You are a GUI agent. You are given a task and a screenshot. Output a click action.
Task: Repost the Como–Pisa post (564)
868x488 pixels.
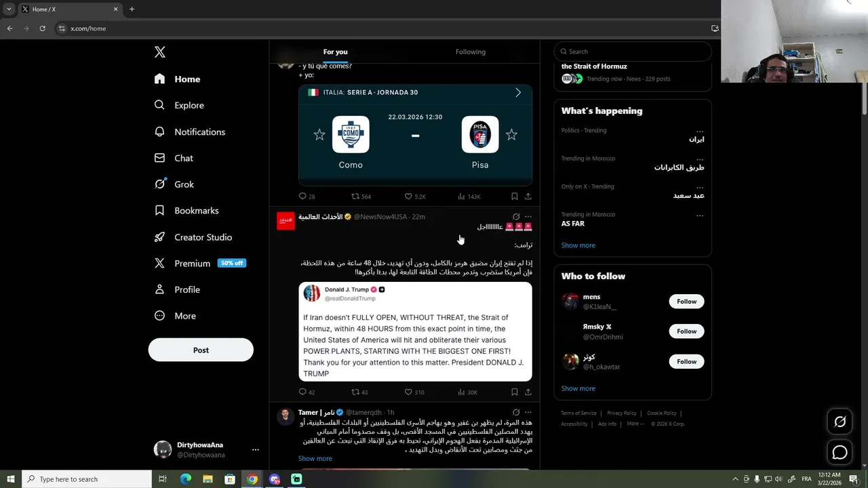[361, 197]
